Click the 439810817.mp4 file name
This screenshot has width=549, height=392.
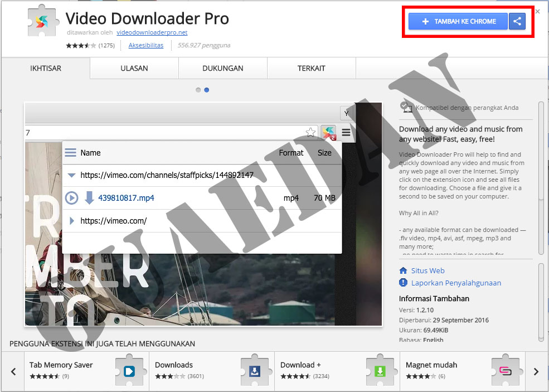coord(126,198)
